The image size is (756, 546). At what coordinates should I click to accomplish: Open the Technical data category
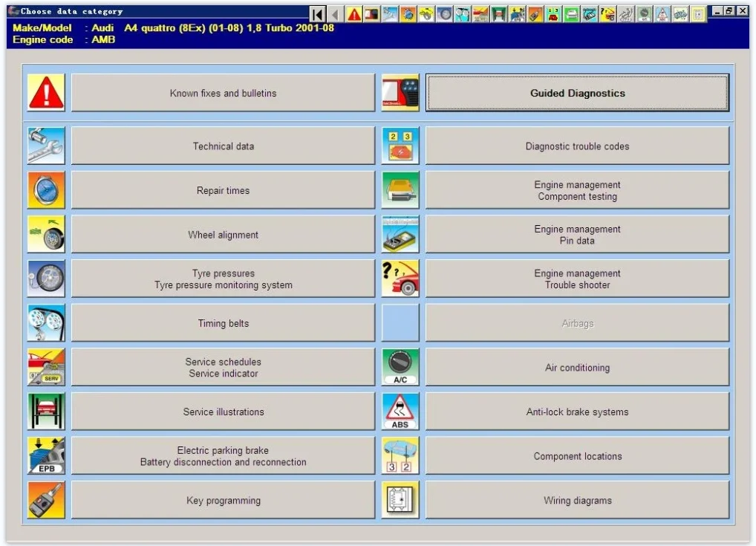pos(224,146)
